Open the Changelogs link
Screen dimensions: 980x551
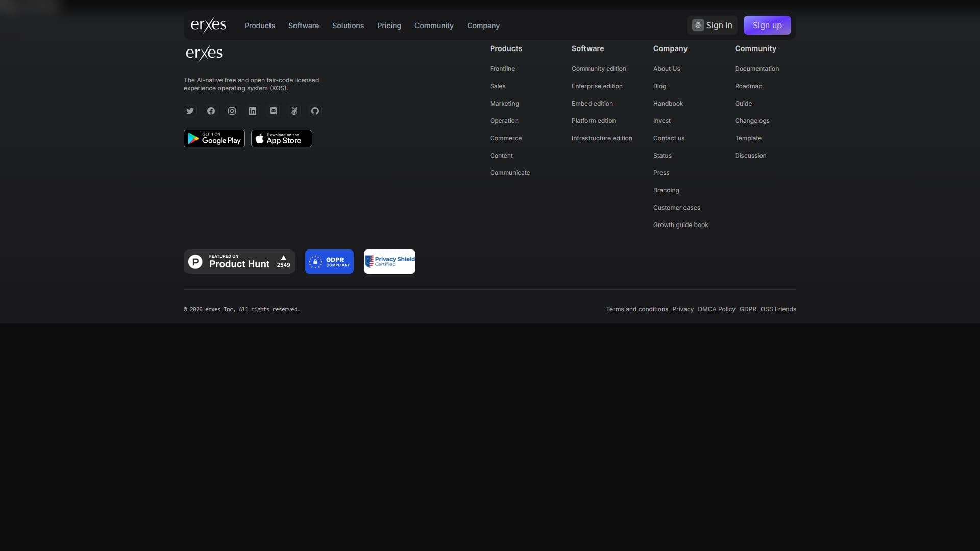[752, 121]
